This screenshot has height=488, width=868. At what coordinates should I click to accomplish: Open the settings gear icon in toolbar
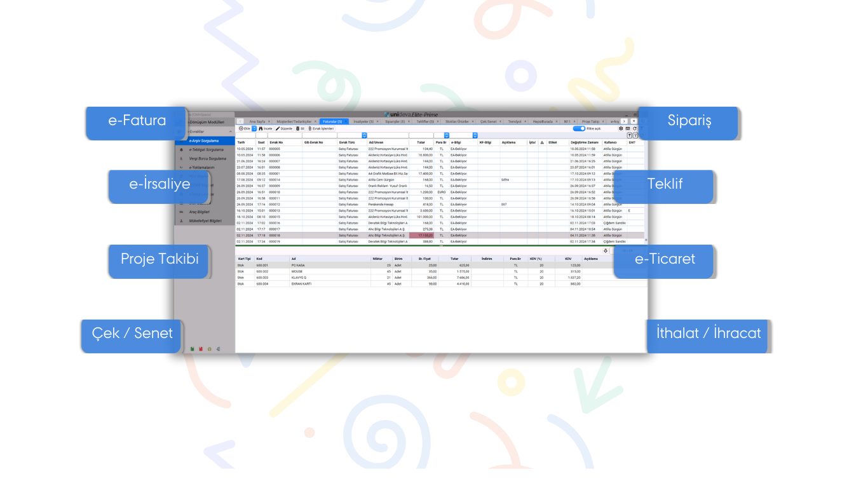[x=621, y=128]
